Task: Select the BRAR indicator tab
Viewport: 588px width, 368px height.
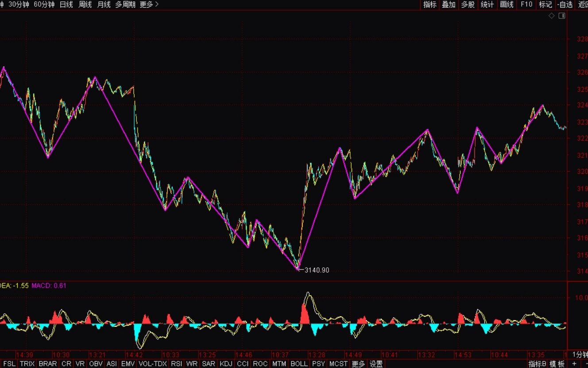Action: coord(48,364)
